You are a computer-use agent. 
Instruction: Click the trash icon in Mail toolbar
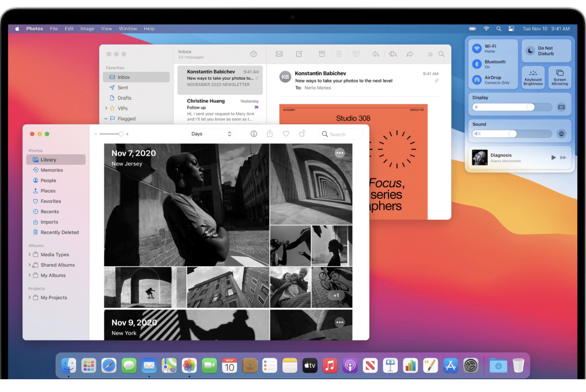click(339, 54)
